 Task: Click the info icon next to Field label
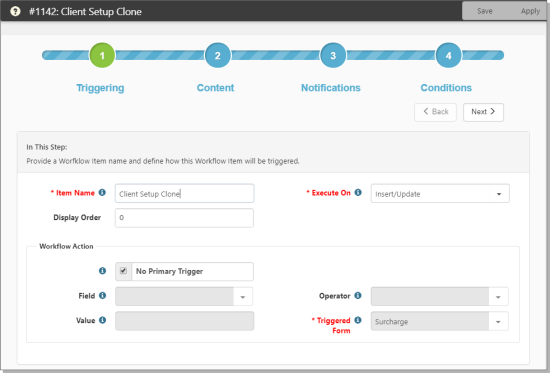pyautogui.click(x=102, y=295)
